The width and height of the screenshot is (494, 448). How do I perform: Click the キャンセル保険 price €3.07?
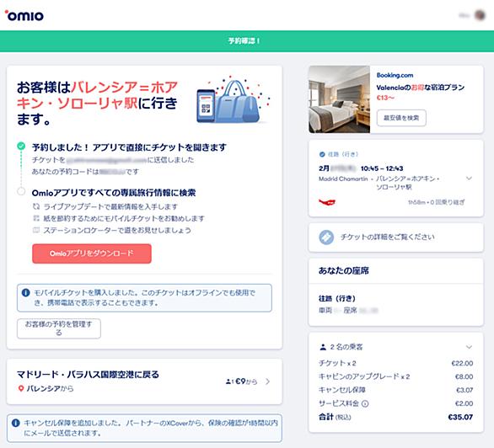coord(464,390)
